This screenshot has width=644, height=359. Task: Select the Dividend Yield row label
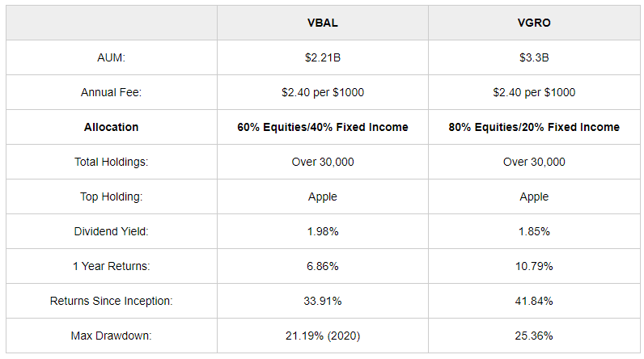(111, 231)
